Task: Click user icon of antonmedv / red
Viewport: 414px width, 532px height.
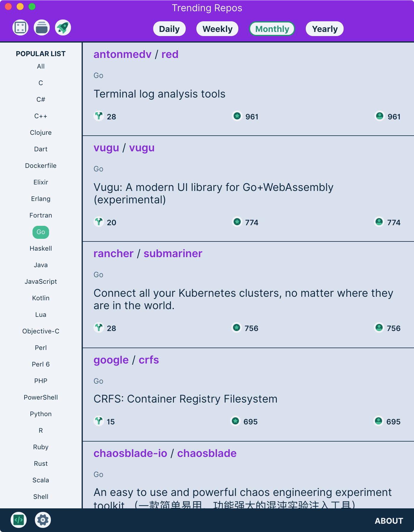Action: pyautogui.click(x=379, y=116)
